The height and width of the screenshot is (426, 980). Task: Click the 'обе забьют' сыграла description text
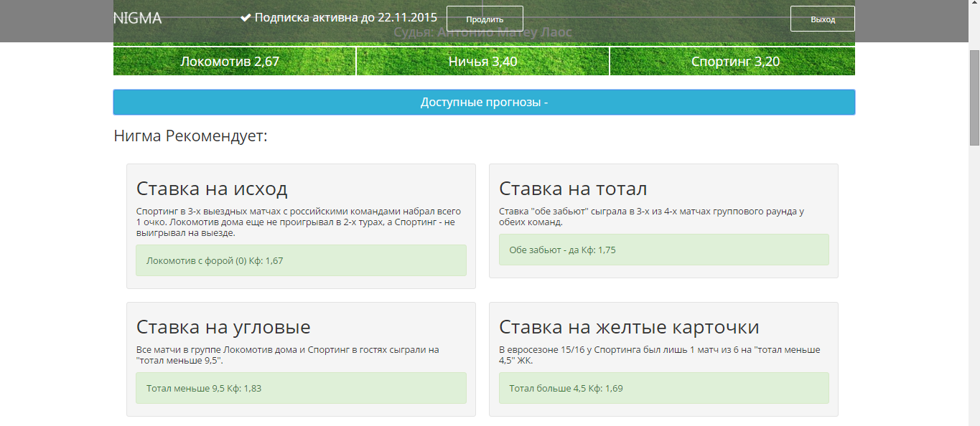click(652, 217)
